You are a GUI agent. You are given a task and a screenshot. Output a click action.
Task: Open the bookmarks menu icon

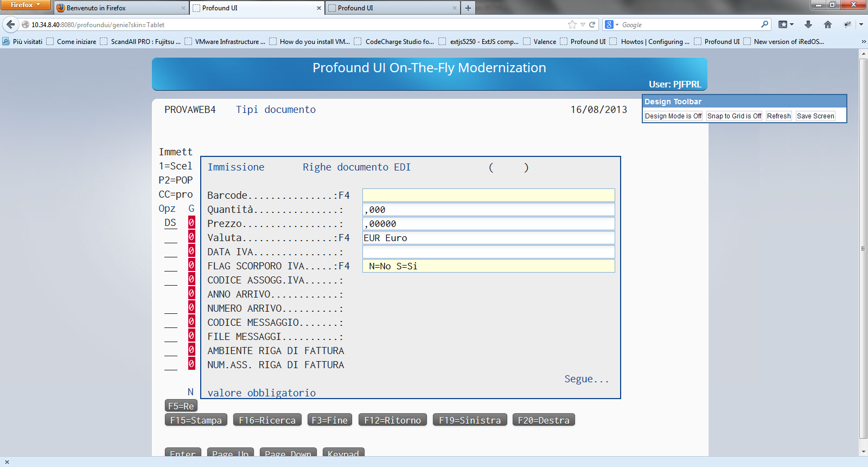pos(786,24)
